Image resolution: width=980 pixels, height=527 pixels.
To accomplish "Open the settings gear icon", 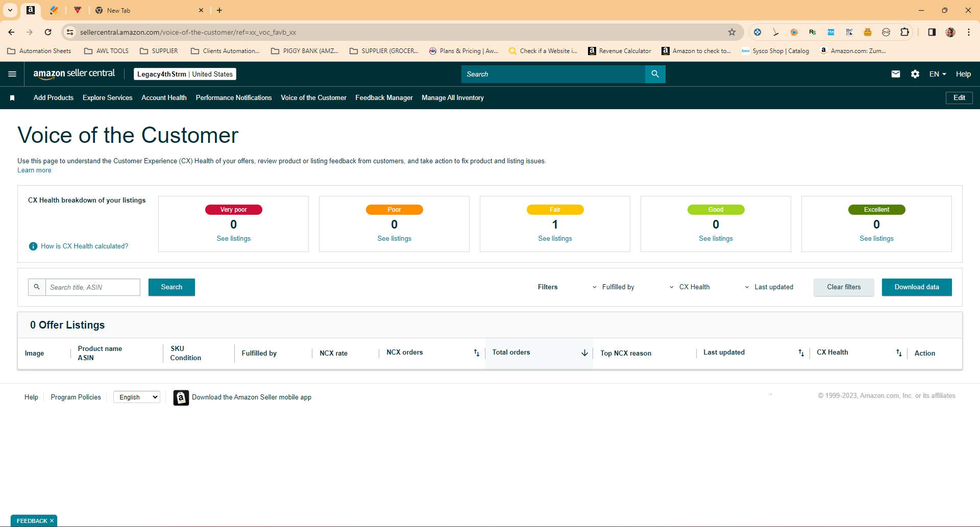I will click(915, 74).
